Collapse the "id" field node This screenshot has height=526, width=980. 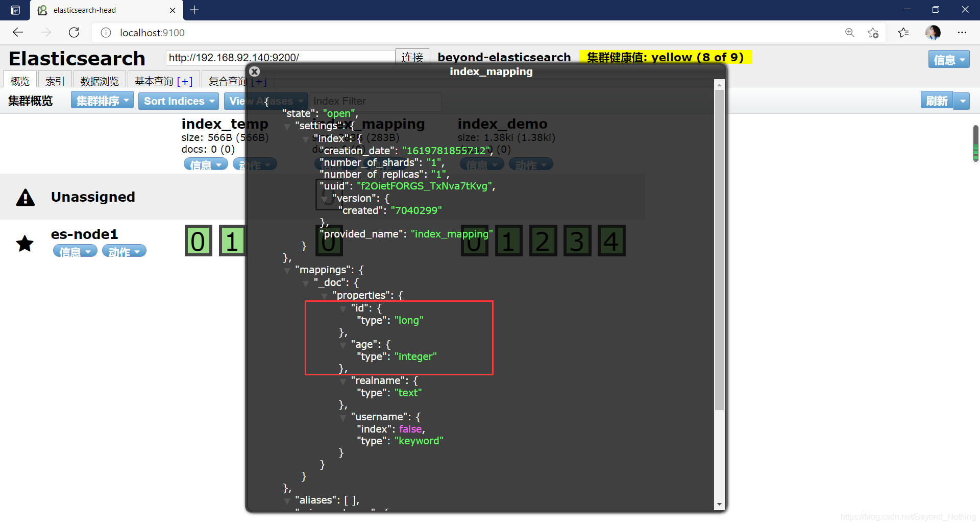click(x=343, y=309)
